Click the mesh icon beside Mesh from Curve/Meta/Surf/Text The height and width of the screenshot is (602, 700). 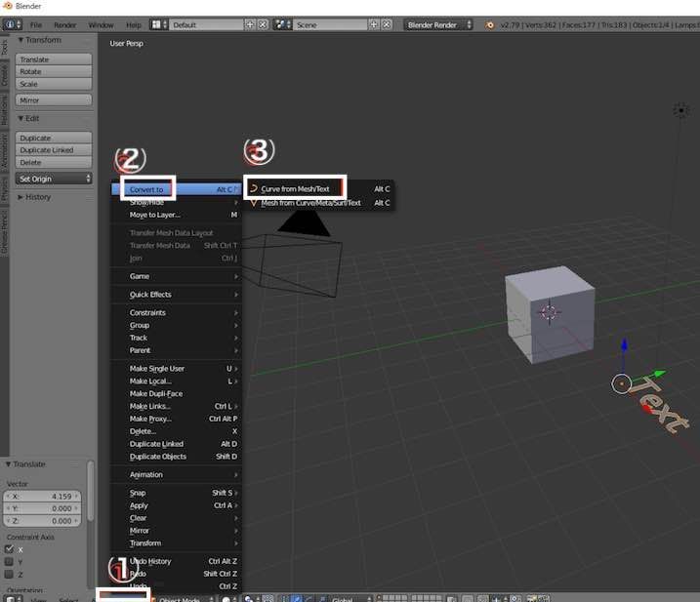coord(254,203)
